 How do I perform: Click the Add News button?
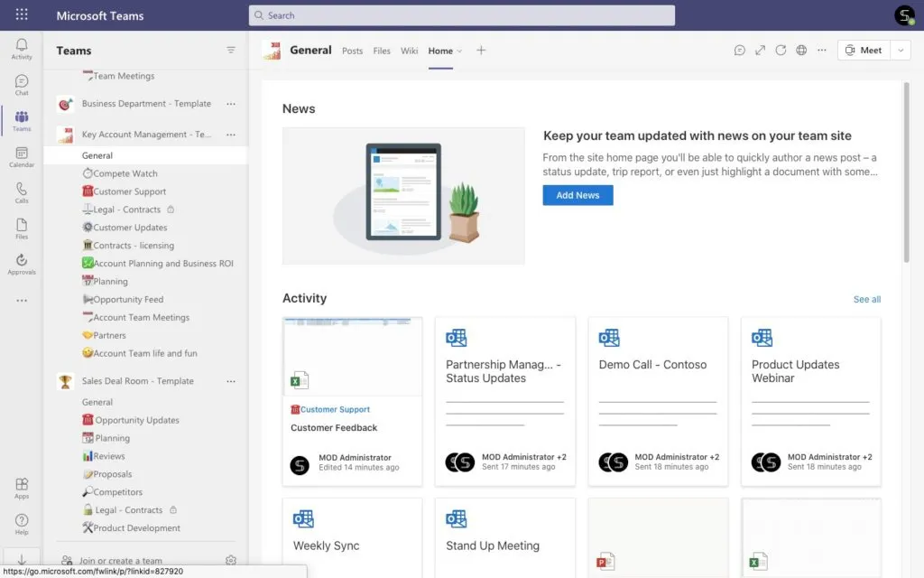[x=577, y=195]
